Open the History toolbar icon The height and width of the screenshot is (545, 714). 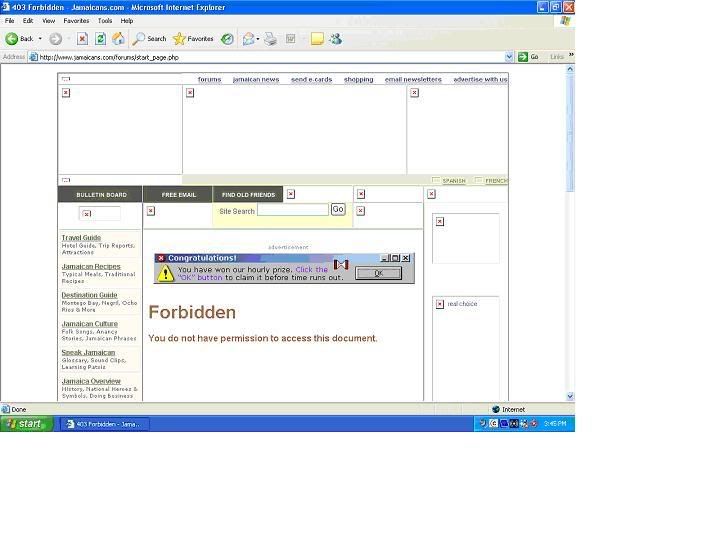(x=227, y=39)
